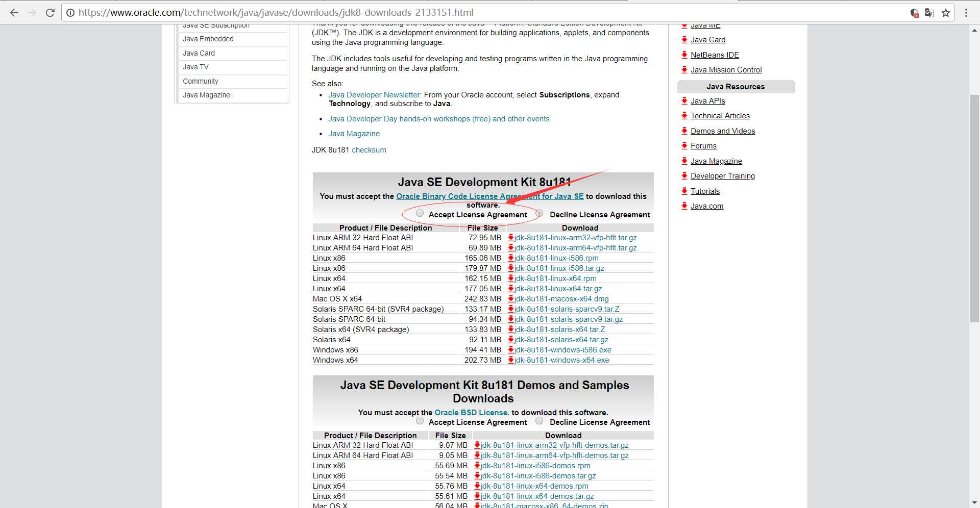Open Demos and Videos link

point(723,131)
